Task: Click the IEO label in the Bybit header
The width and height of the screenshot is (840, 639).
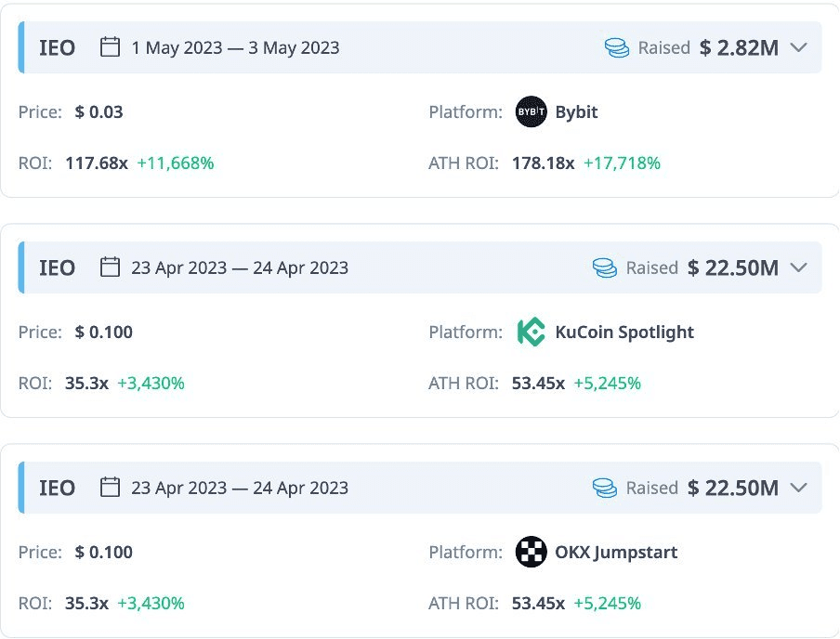Action: [57, 47]
